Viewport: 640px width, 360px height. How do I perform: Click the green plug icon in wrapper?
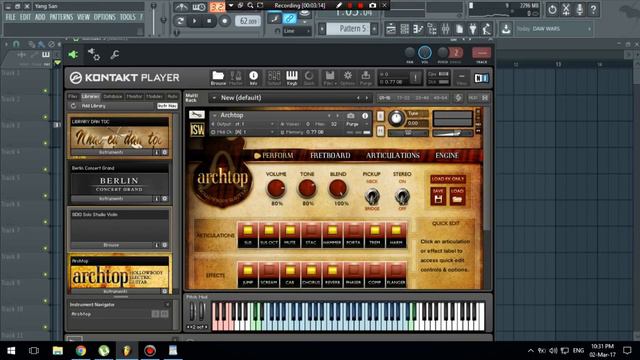tap(73, 54)
